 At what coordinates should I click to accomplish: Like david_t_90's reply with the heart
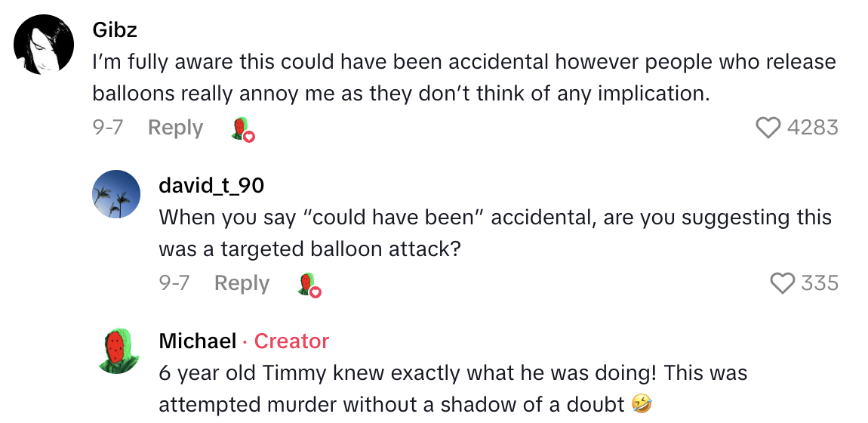[x=783, y=283]
